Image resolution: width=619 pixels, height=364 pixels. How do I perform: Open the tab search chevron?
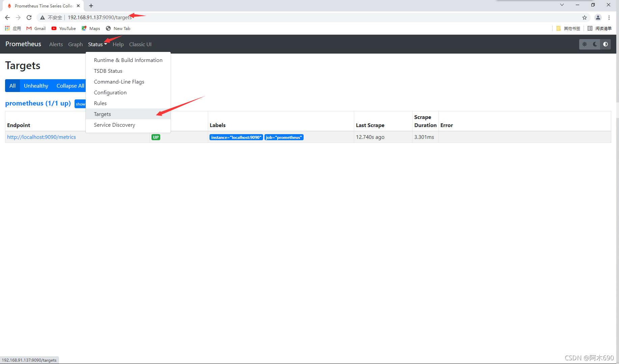click(x=562, y=5)
